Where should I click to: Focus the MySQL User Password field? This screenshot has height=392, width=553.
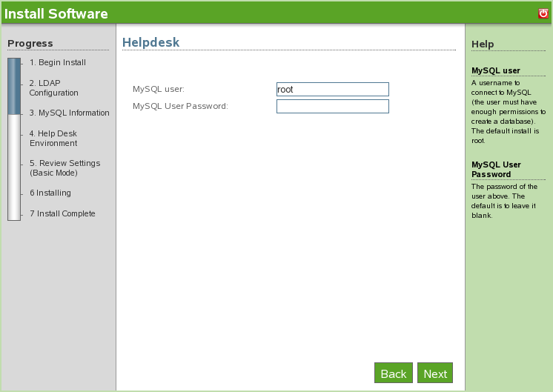[x=333, y=107]
